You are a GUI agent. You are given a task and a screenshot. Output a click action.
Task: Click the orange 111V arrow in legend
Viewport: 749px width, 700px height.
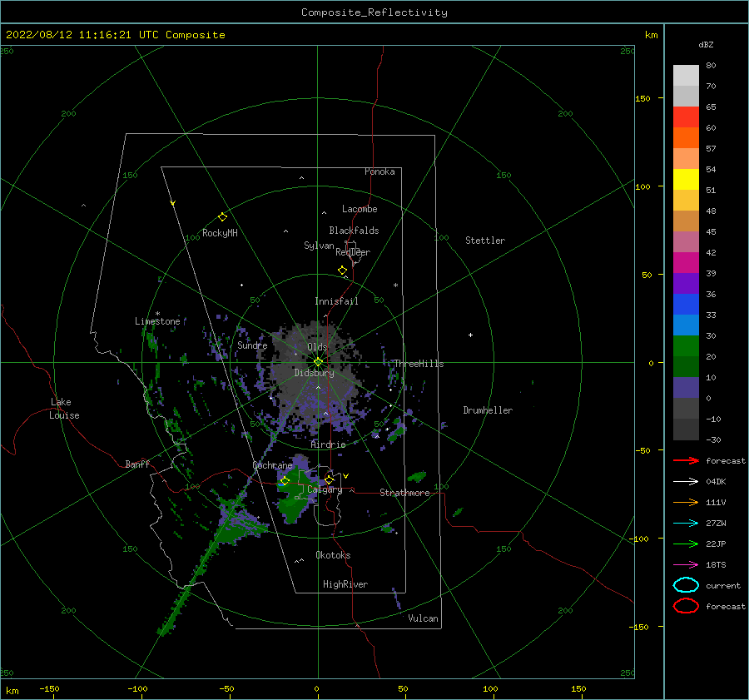(686, 502)
